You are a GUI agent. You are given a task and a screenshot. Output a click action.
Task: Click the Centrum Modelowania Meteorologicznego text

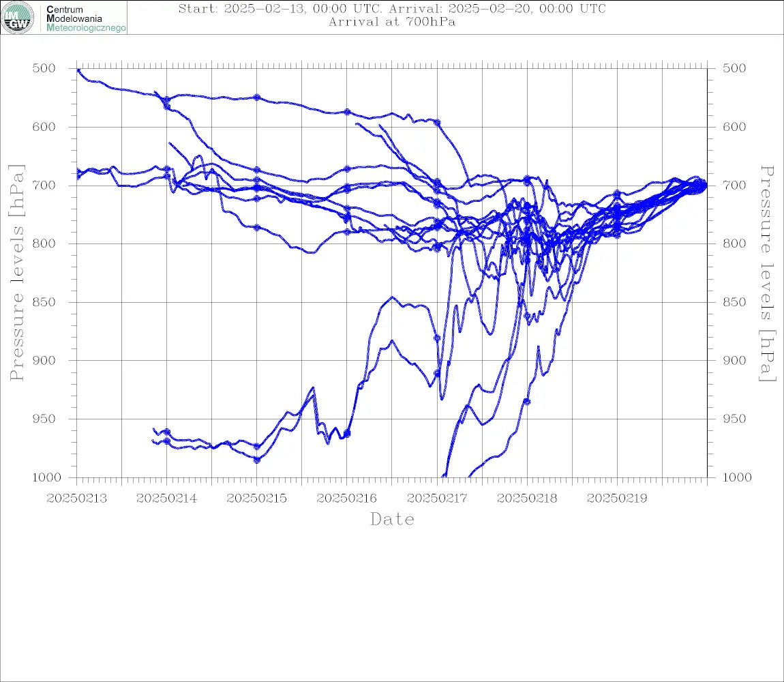coord(85,18)
